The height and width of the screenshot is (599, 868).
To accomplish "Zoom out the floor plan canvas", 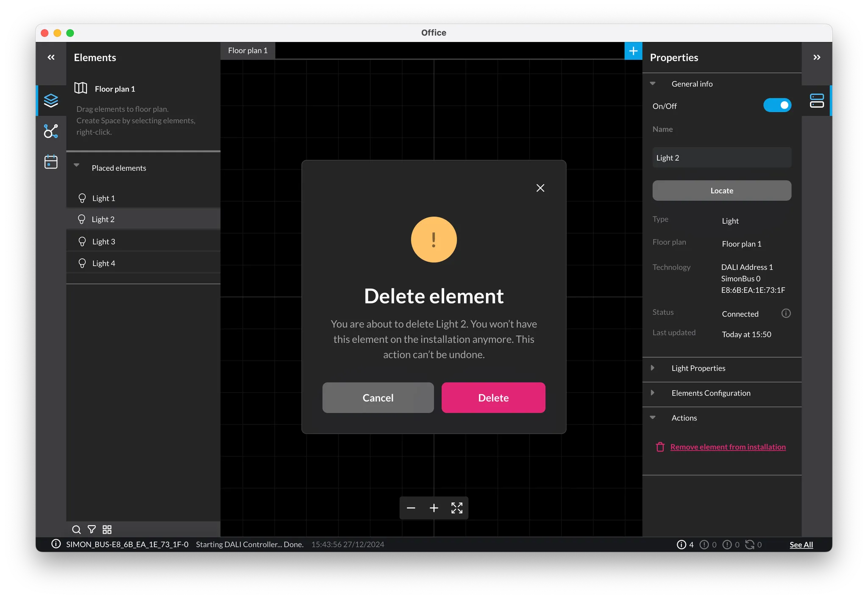I will [411, 508].
